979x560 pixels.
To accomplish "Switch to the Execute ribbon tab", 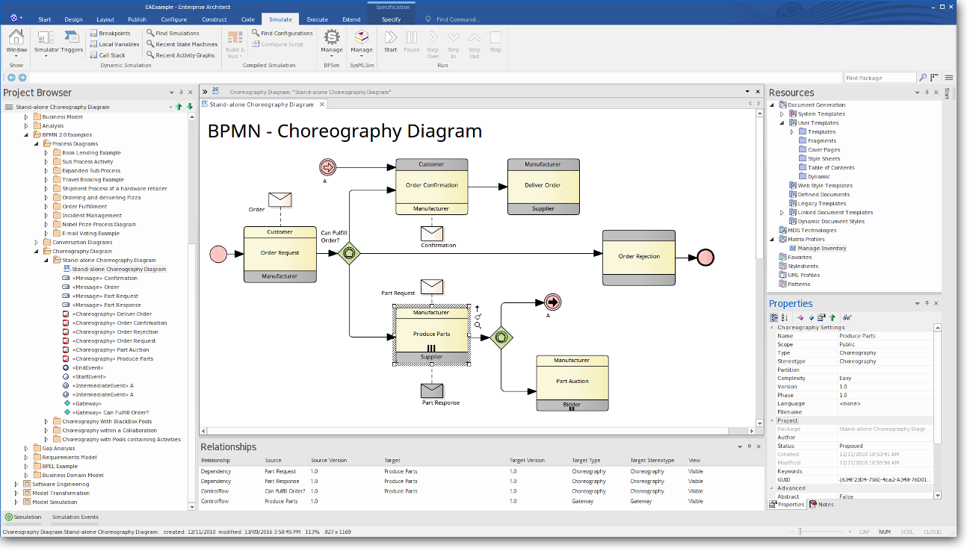I will (317, 19).
